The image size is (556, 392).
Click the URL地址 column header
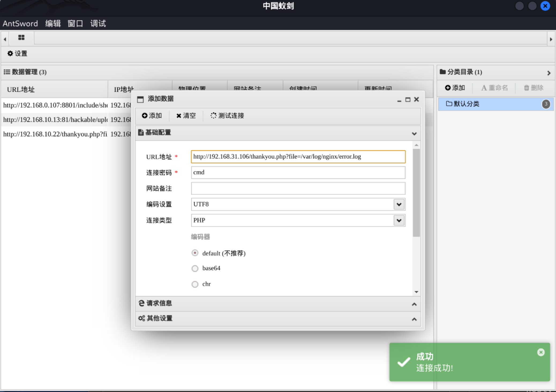tap(54, 89)
